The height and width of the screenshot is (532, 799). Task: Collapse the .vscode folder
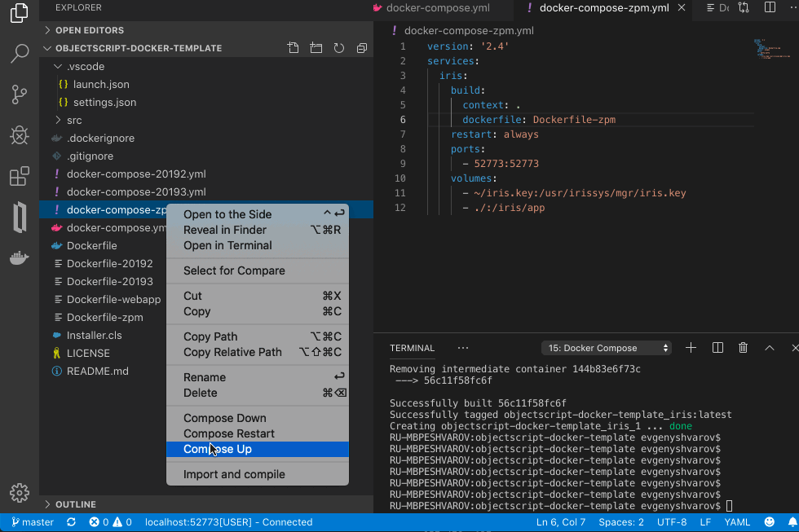point(206,66)
